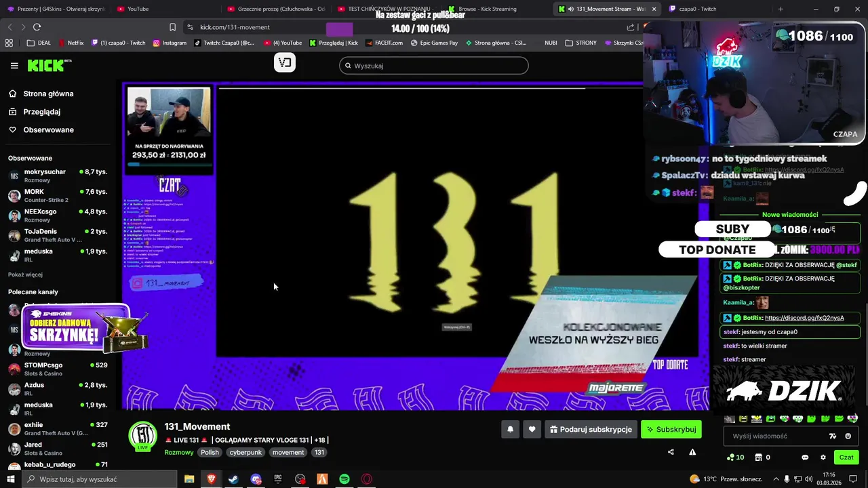Click the Rozmowy category link
The height and width of the screenshot is (488, 868).
coord(179,452)
